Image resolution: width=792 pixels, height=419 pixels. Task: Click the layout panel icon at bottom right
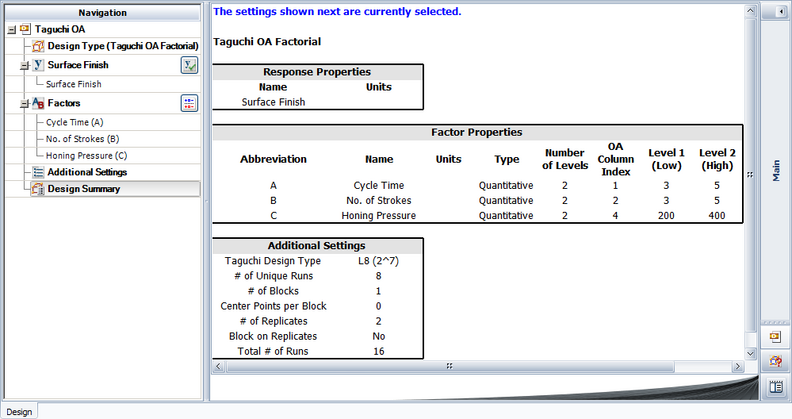coord(775,387)
